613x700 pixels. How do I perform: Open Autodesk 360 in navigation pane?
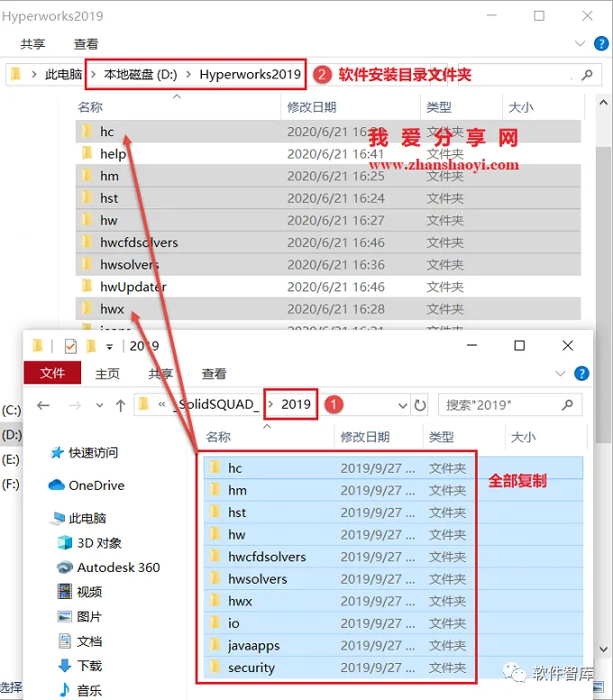(108, 567)
